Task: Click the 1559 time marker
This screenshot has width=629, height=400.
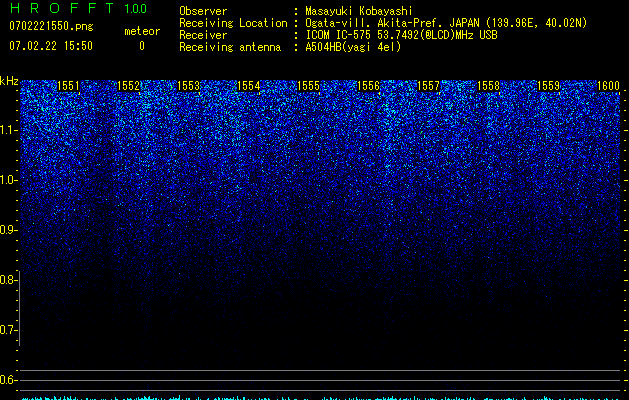Action: (x=548, y=86)
